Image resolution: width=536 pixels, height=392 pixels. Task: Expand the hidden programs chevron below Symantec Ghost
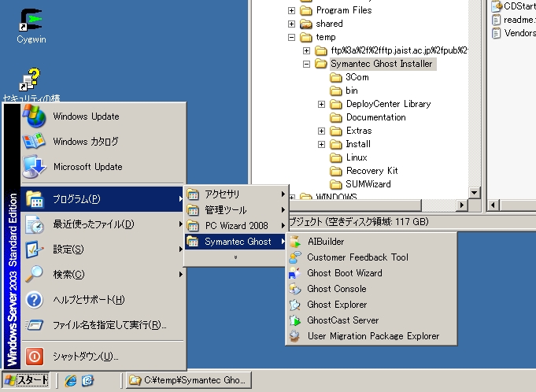tap(235, 257)
